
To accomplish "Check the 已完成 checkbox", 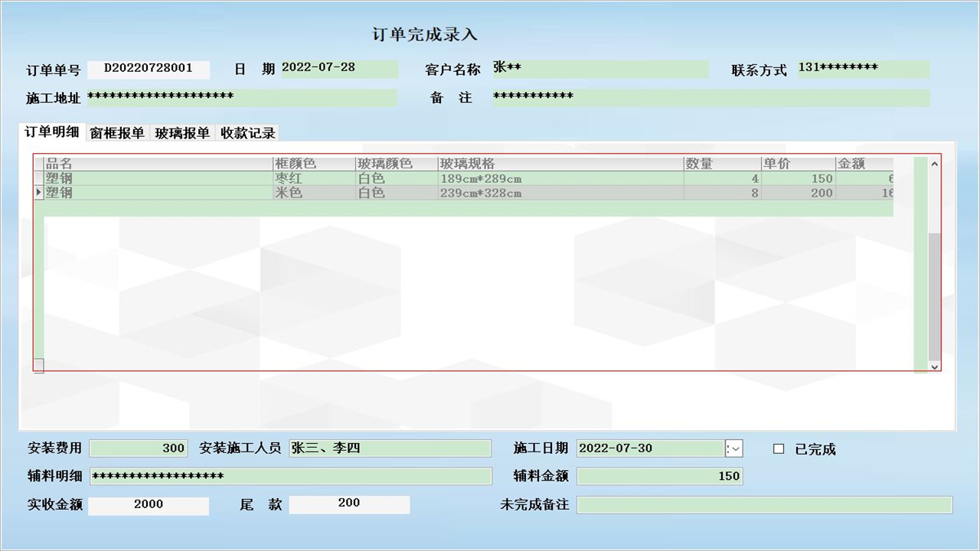I will (x=779, y=449).
